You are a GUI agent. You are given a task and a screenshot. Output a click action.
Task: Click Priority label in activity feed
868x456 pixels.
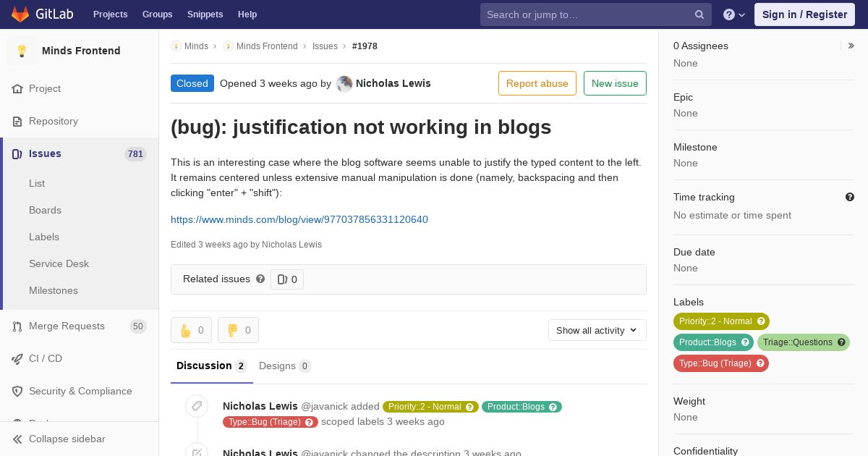[x=430, y=407]
